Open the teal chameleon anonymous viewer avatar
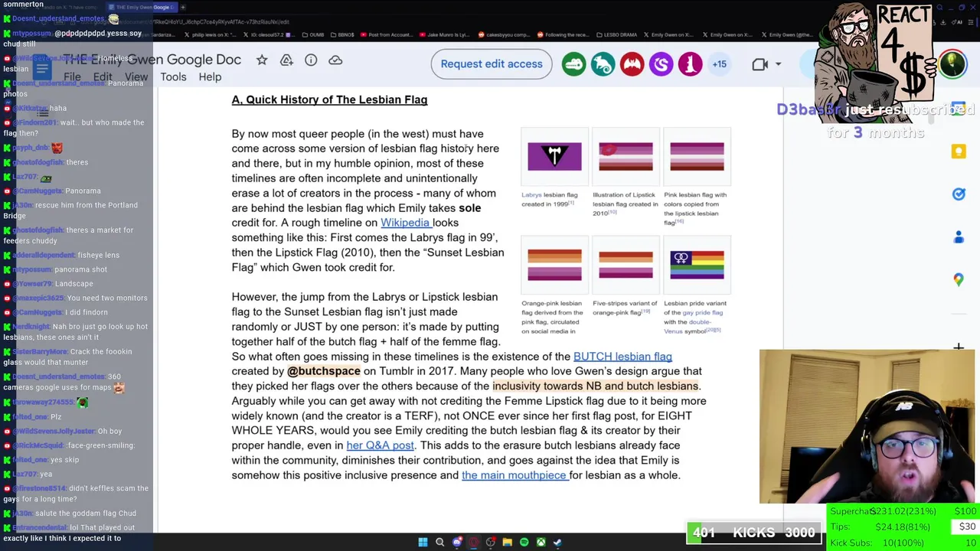 click(603, 64)
